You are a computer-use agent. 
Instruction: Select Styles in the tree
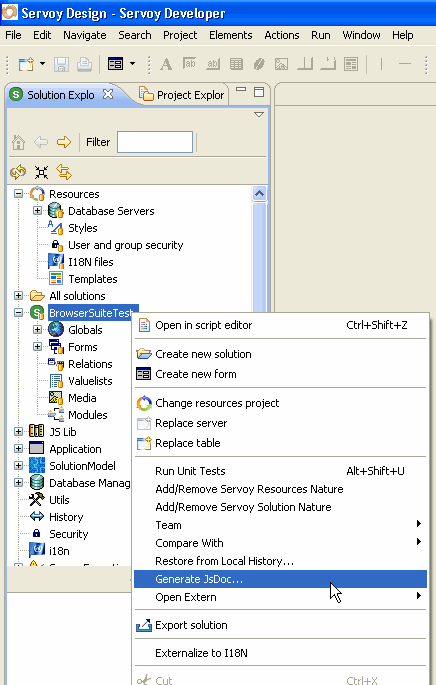[82, 228]
